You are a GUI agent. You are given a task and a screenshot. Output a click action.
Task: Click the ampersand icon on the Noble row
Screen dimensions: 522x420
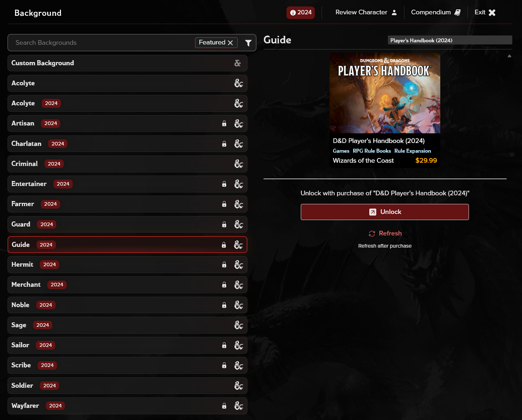coord(238,305)
